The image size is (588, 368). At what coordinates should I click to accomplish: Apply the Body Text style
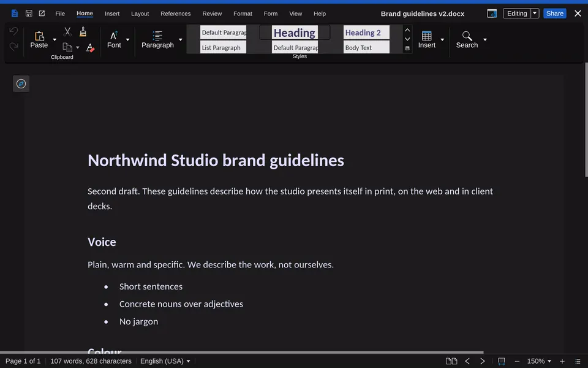click(x=366, y=47)
